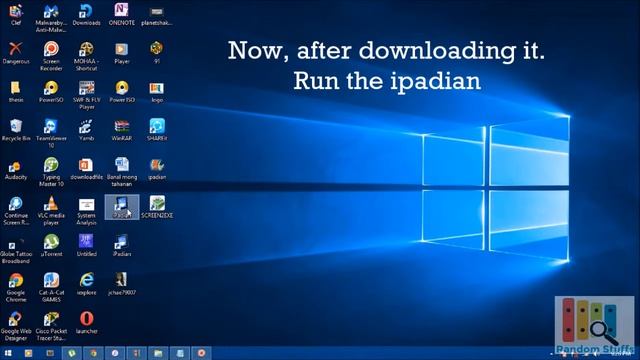Select the MOHAA - Shortcut icon
640x360 pixels.
point(86,57)
